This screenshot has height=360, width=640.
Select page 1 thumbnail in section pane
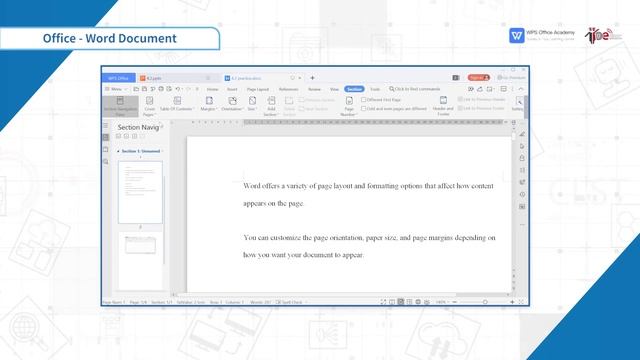click(140, 192)
